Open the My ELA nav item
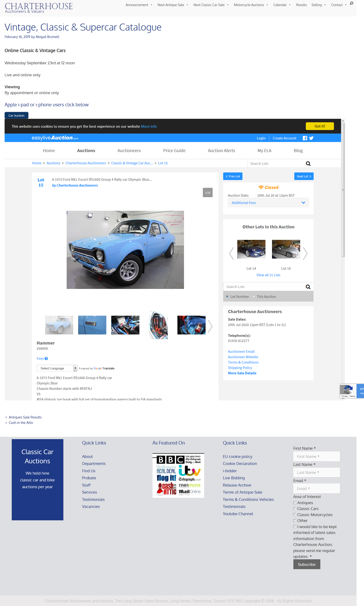364x606 pixels. point(264,151)
